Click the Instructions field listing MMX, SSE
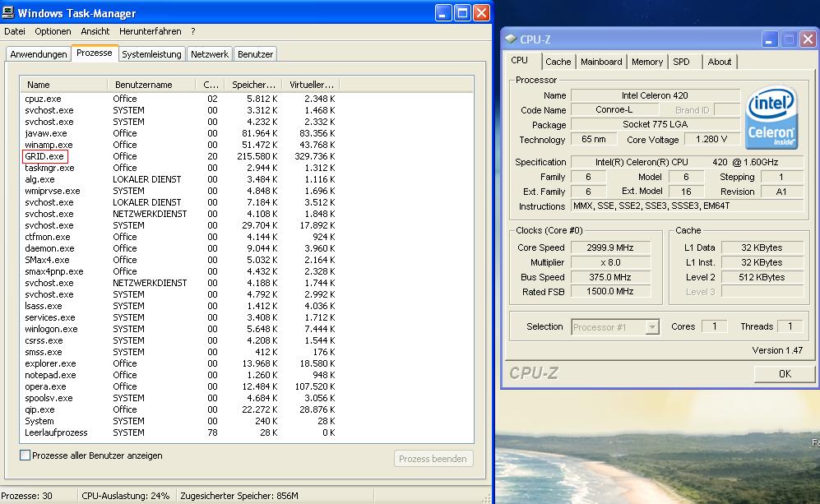The width and height of the screenshot is (820, 504). pyautogui.click(x=687, y=206)
